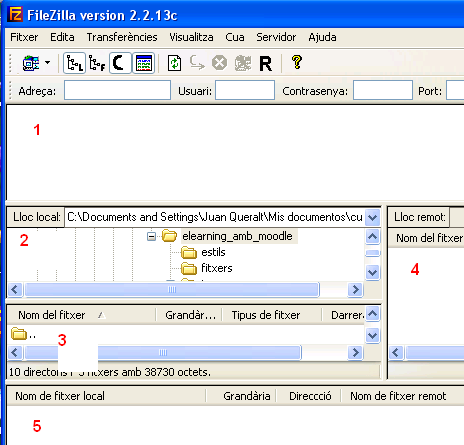Open the Ajuda menu
The width and height of the screenshot is (464, 445).
[x=322, y=37]
